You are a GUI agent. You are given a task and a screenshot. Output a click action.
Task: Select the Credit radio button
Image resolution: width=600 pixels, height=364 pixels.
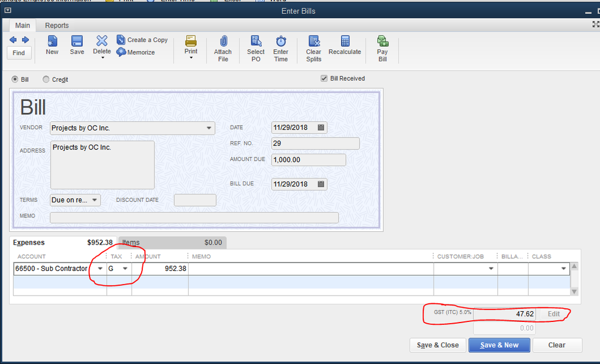[x=46, y=79]
